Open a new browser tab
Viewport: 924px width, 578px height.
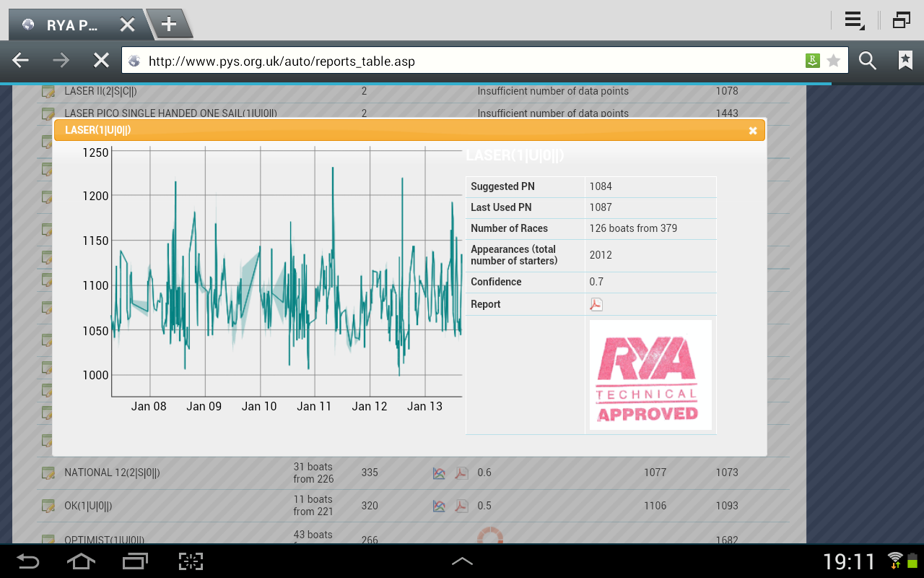click(x=169, y=25)
